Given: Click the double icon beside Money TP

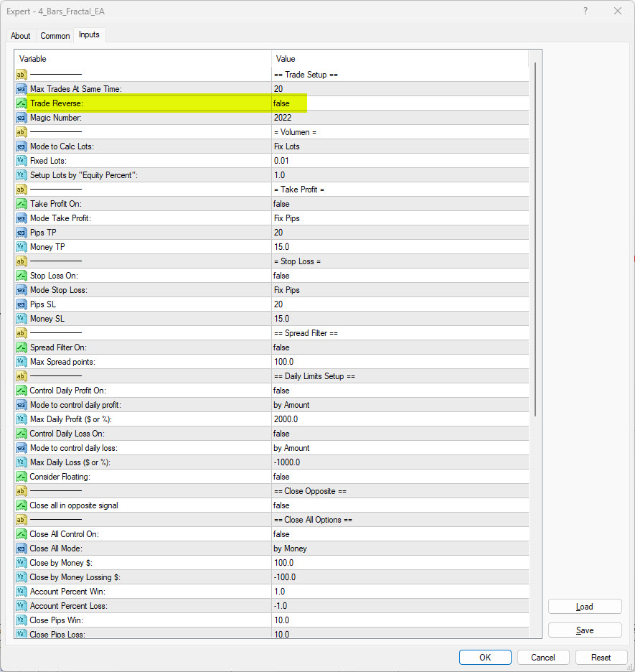Looking at the screenshot, I should tap(22, 247).
